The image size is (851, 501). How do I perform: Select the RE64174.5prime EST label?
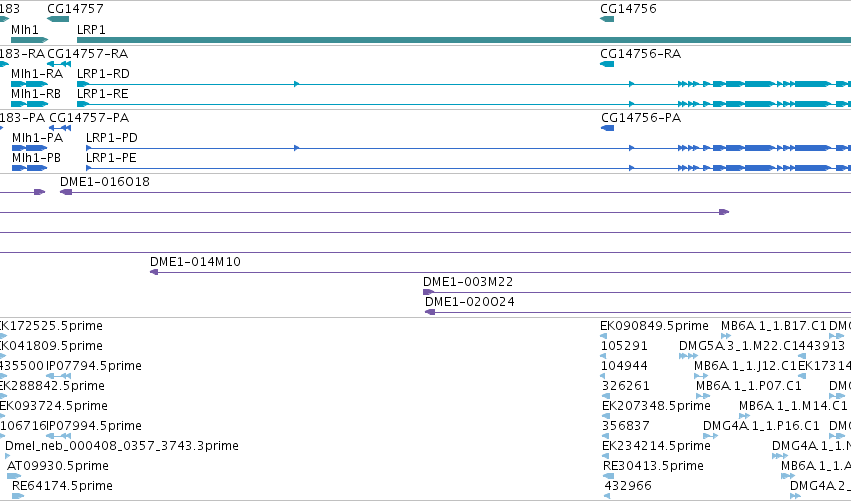62,486
